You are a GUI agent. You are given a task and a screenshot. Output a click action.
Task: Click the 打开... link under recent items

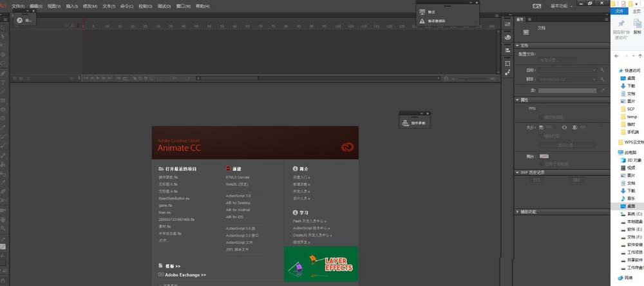point(164,240)
